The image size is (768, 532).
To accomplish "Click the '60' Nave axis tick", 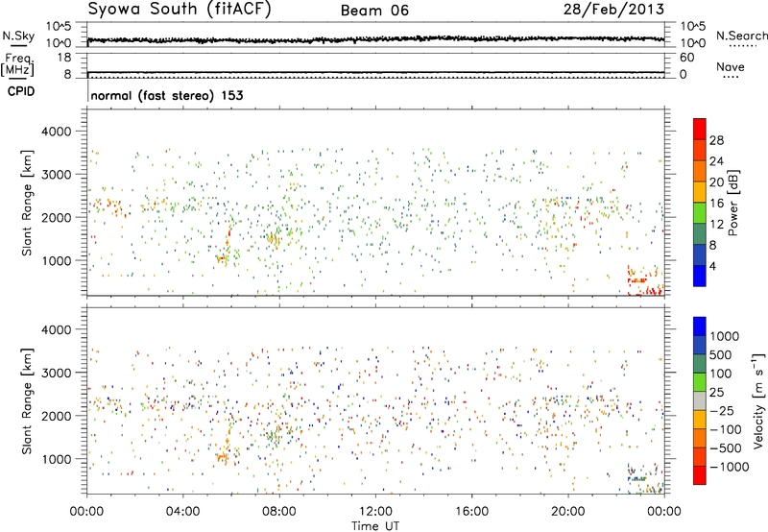I will coord(687,58).
